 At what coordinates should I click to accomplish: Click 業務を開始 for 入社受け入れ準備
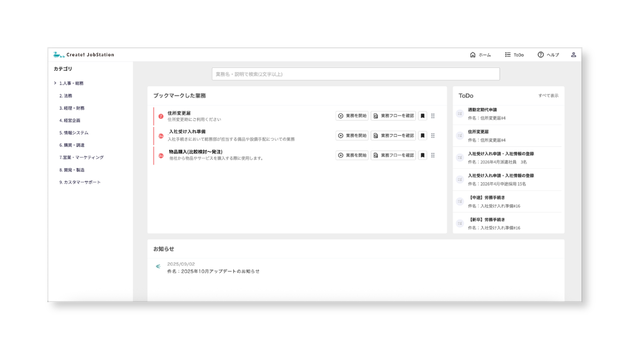(x=352, y=136)
